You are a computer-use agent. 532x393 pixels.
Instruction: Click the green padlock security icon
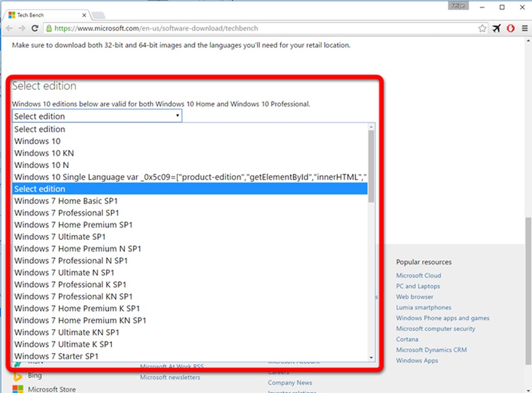click(x=49, y=29)
